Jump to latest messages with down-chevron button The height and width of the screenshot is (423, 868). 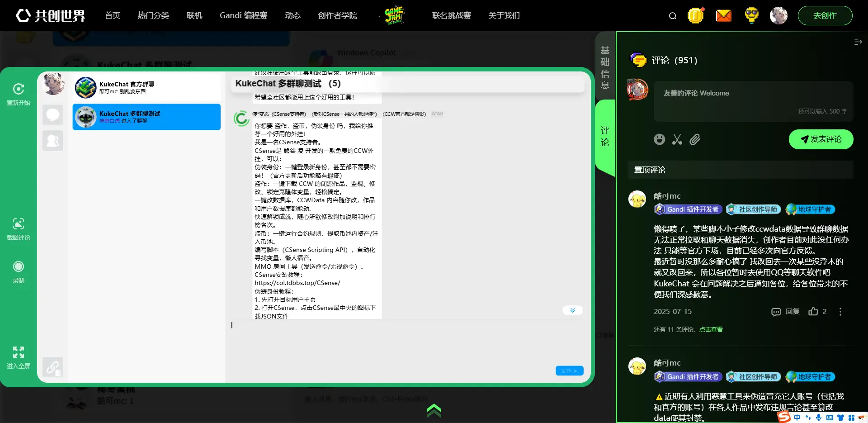pyautogui.click(x=572, y=310)
